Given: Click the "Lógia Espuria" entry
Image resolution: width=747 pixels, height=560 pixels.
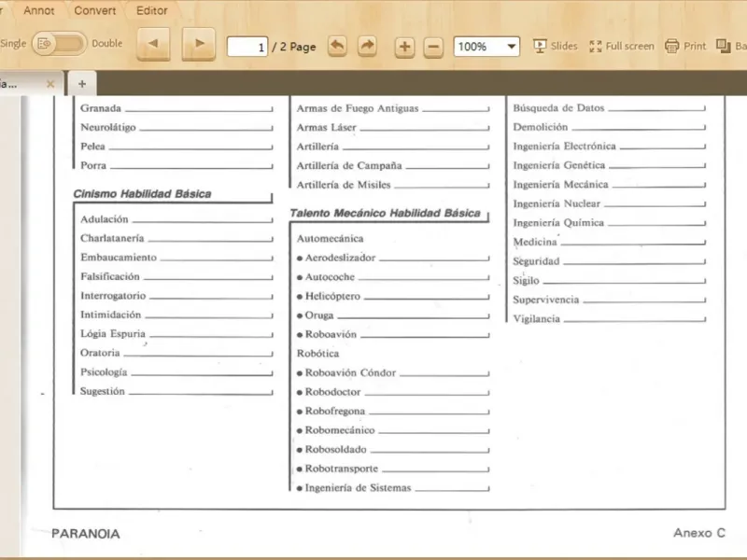Looking at the screenshot, I should click(x=176, y=334).
